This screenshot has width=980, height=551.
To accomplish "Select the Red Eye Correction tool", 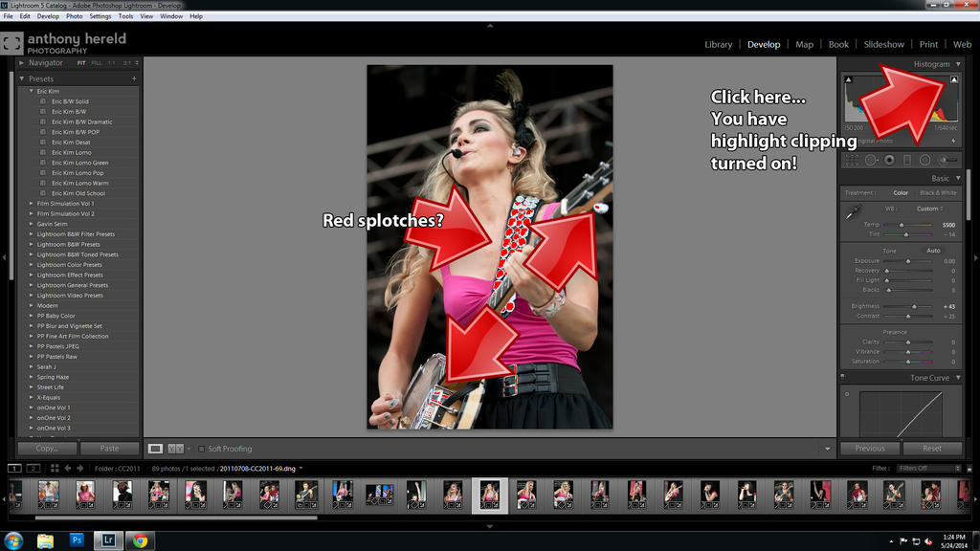I will click(x=890, y=160).
